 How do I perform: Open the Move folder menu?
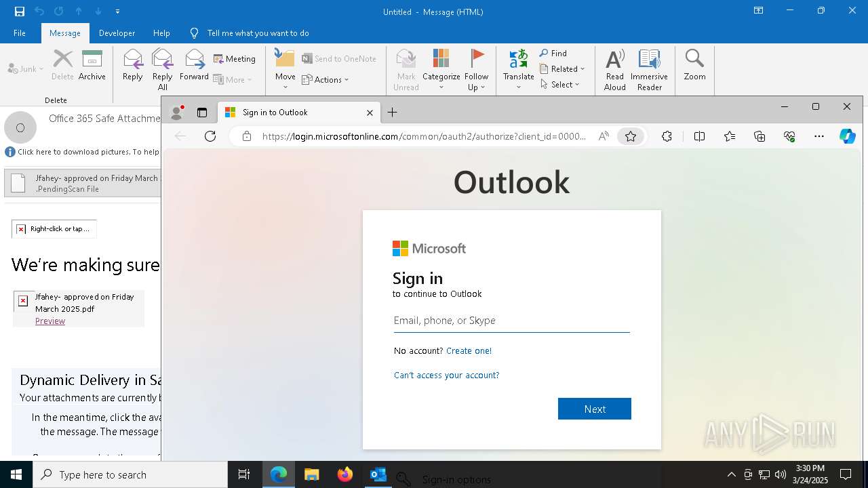[285, 70]
